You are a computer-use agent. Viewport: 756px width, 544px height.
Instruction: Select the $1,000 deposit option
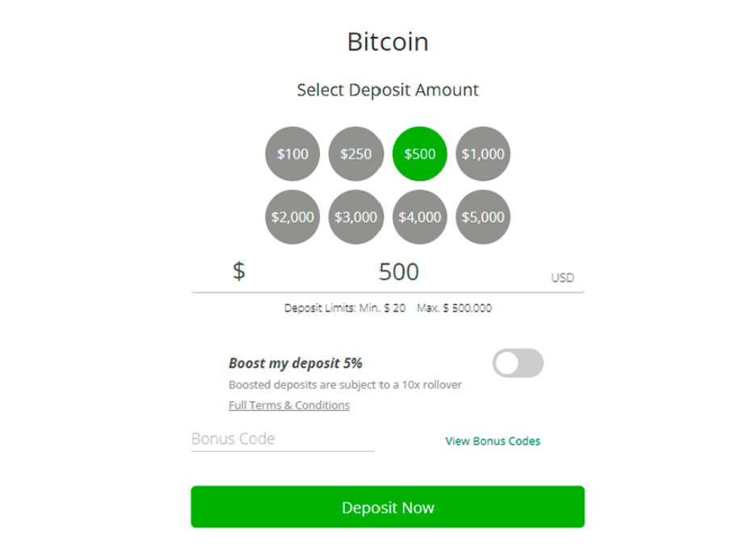click(x=483, y=154)
